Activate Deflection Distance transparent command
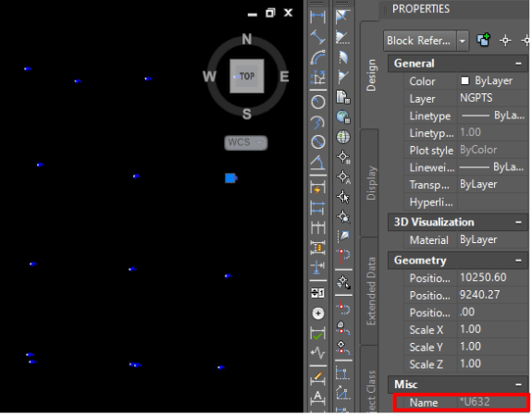 (x=342, y=78)
